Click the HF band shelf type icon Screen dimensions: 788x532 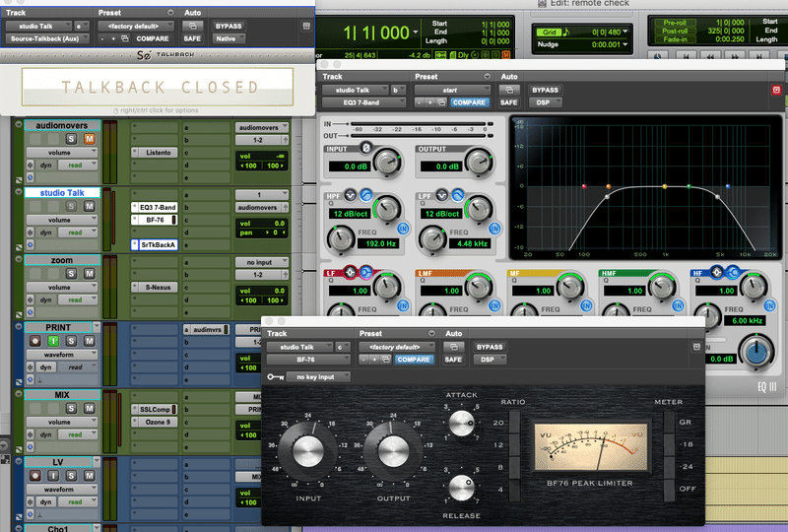[x=733, y=273]
